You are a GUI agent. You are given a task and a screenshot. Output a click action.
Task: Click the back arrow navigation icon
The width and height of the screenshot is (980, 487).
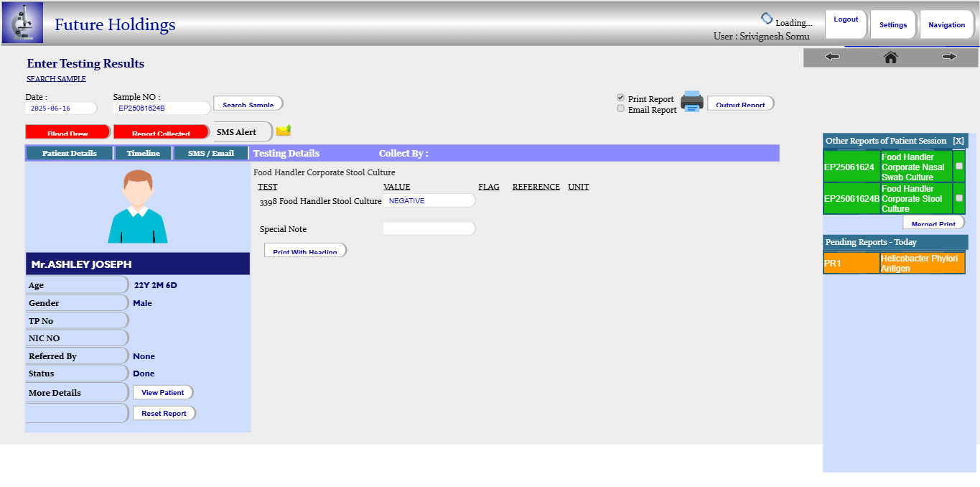[x=832, y=57]
